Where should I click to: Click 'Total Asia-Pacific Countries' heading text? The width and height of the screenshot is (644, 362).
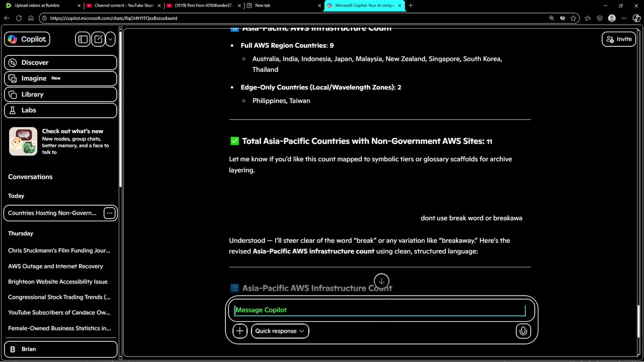coord(367,141)
